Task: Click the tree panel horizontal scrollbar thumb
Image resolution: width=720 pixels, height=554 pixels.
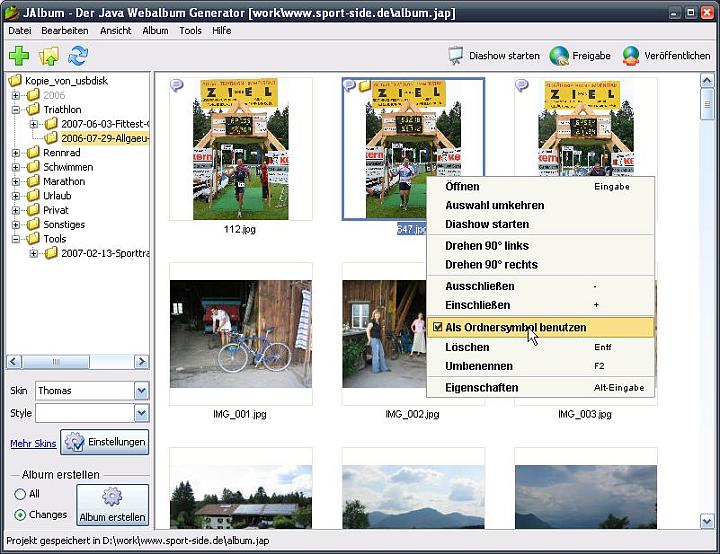Action: tap(55, 362)
